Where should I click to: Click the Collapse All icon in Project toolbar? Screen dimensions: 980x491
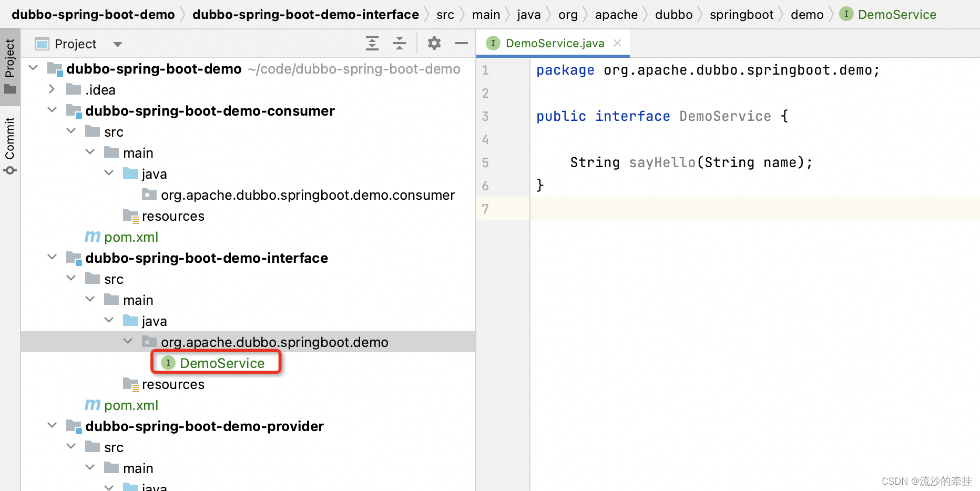(x=400, y=43)
